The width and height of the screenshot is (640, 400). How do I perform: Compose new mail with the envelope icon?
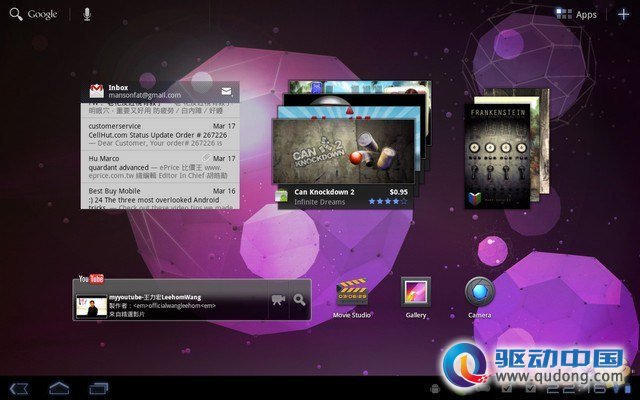click(227, 91)
